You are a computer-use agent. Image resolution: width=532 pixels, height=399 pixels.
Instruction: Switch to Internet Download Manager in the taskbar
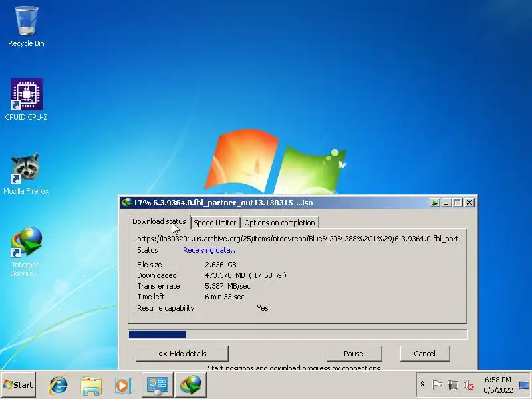[x=191, y=385]
